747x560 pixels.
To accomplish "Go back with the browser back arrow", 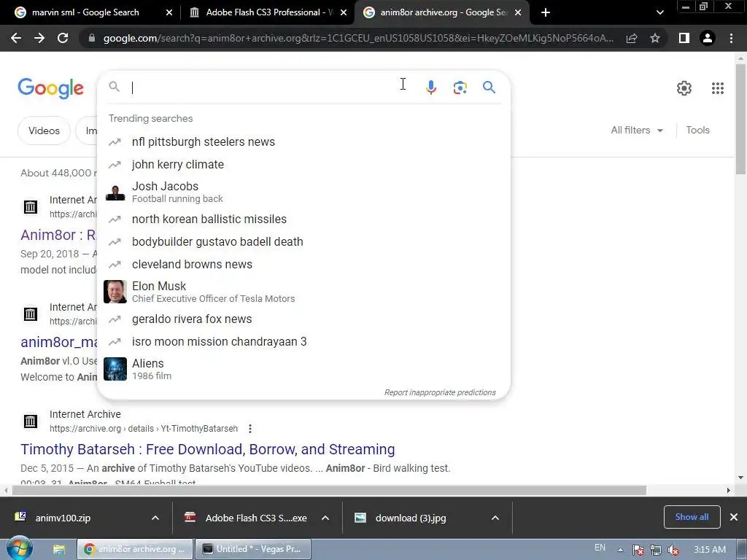I will 16,38.
